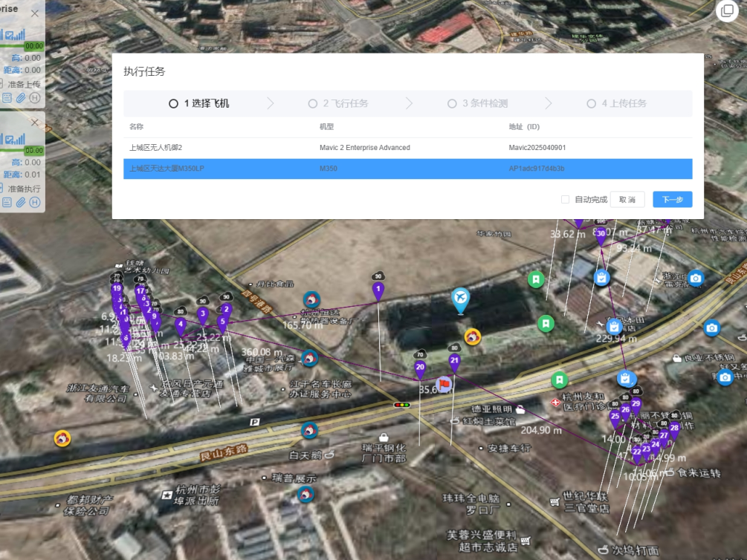Click the paperclip icon in top drone panel
The image size is (747, 560).
coord(22,98)
